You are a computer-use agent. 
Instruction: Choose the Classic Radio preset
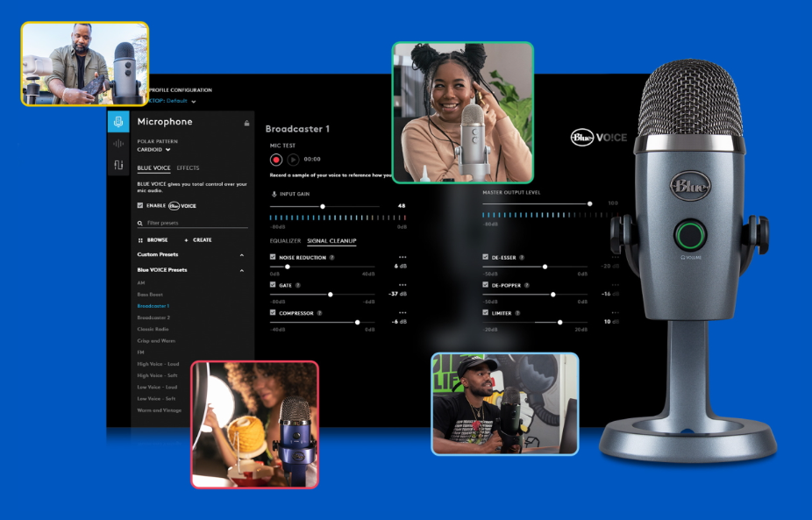pos(153,330)
